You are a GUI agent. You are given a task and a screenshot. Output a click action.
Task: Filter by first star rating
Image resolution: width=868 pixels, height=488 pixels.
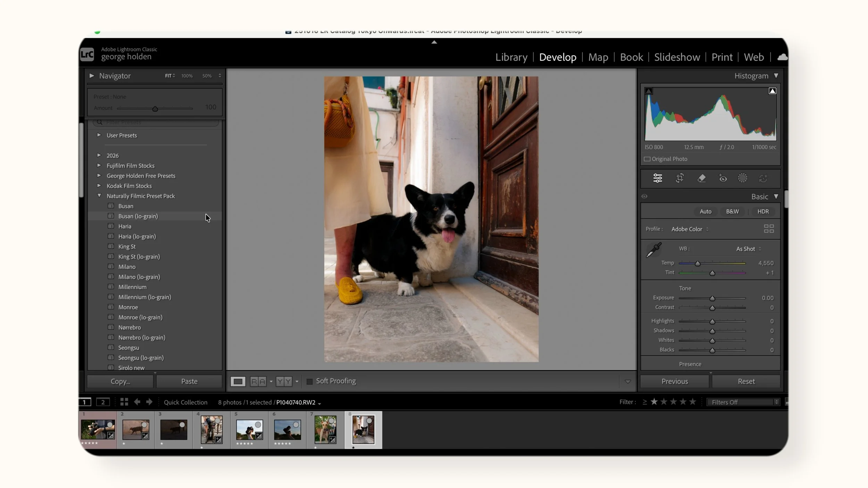pyautogui.click(x=654, y=402)
